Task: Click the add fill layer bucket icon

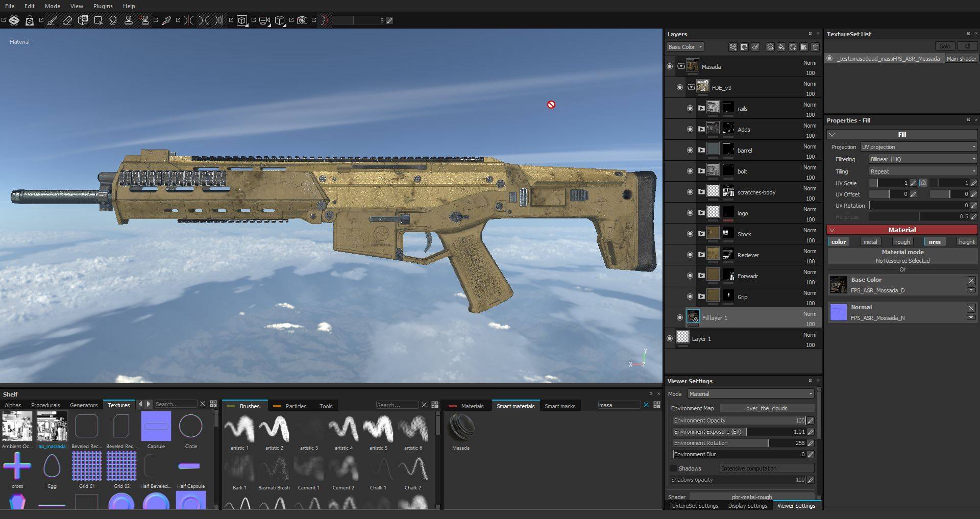Action: pyautogui.click(x=781, y=47)
